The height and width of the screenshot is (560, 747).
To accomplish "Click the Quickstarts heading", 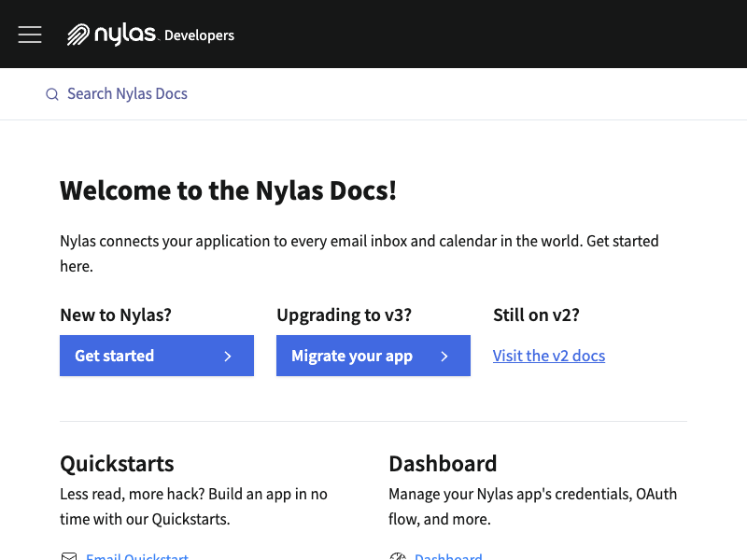I will click(118, 464).
